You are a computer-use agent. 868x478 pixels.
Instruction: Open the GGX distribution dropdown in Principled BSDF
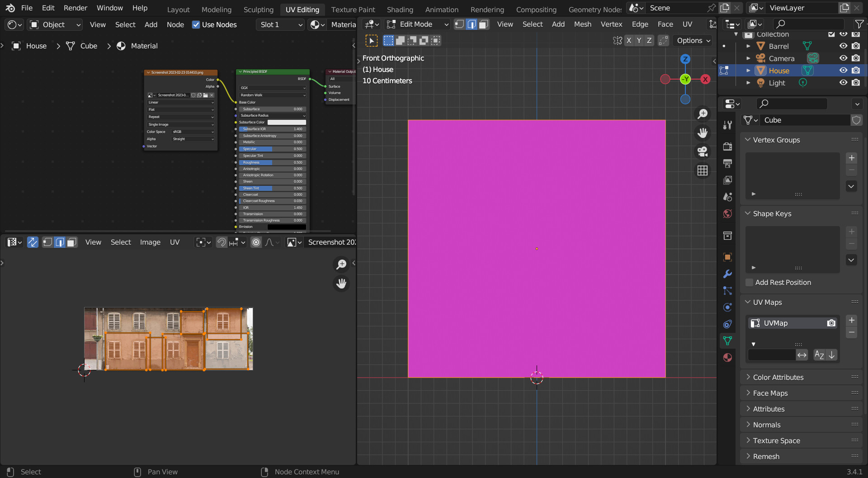click(272, 88)
